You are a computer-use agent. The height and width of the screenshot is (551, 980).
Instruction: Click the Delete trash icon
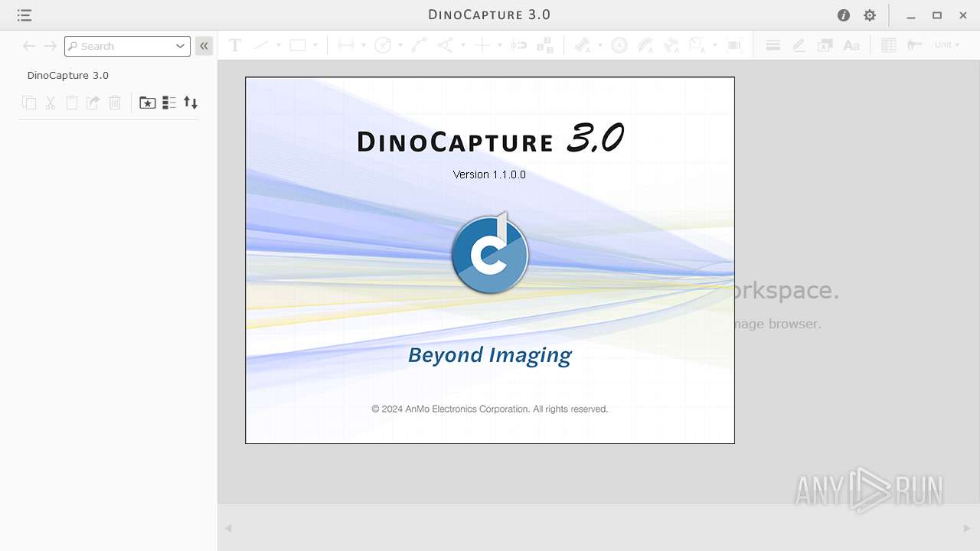[x=115, y=103]
